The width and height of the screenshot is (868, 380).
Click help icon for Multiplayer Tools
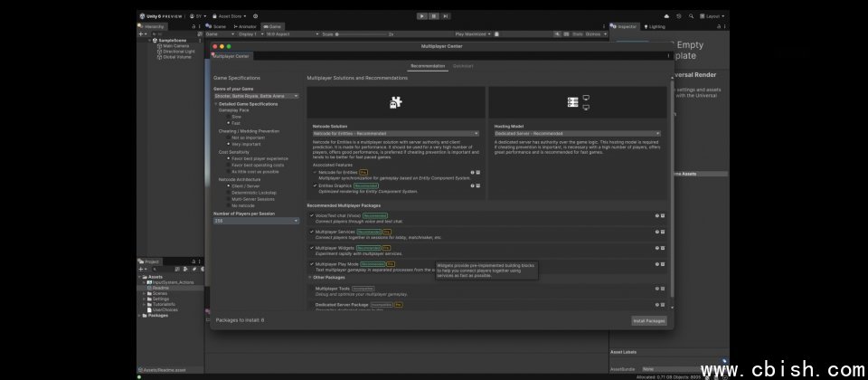(x=657, y=289)
